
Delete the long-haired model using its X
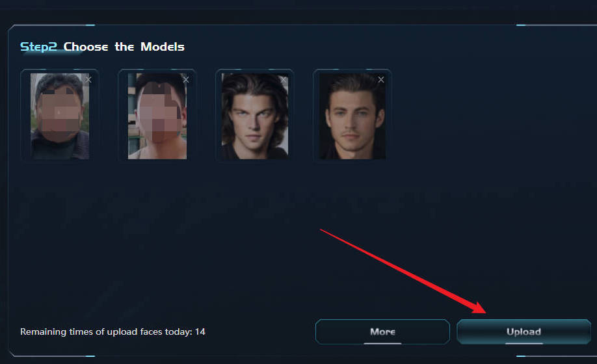point(284,79)
